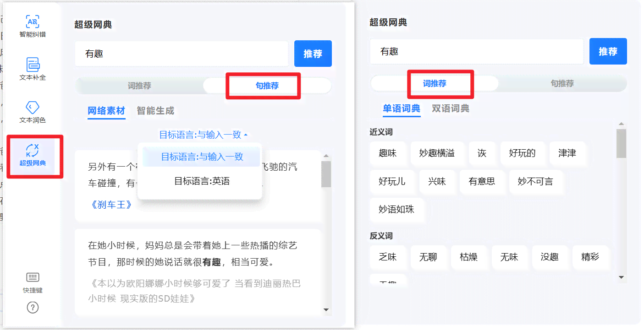Pick synonym 妙不可言
This screenshot has height=330, width=644.
tap(536, 182)
